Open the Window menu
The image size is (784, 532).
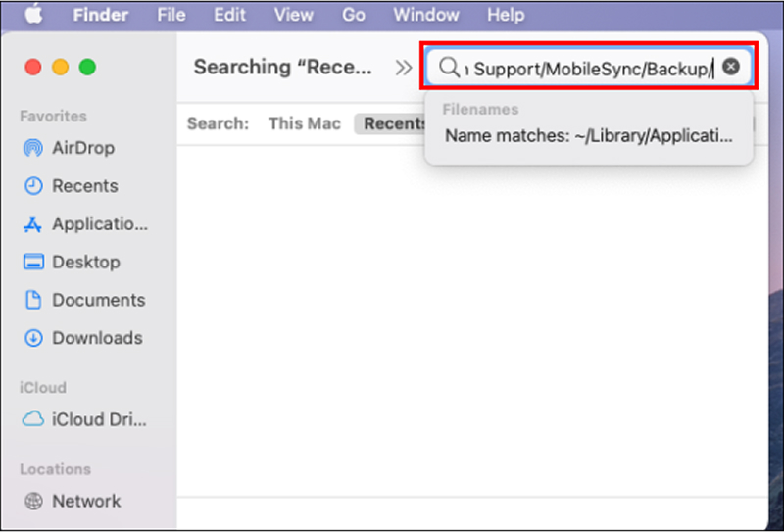pos(426,15)
